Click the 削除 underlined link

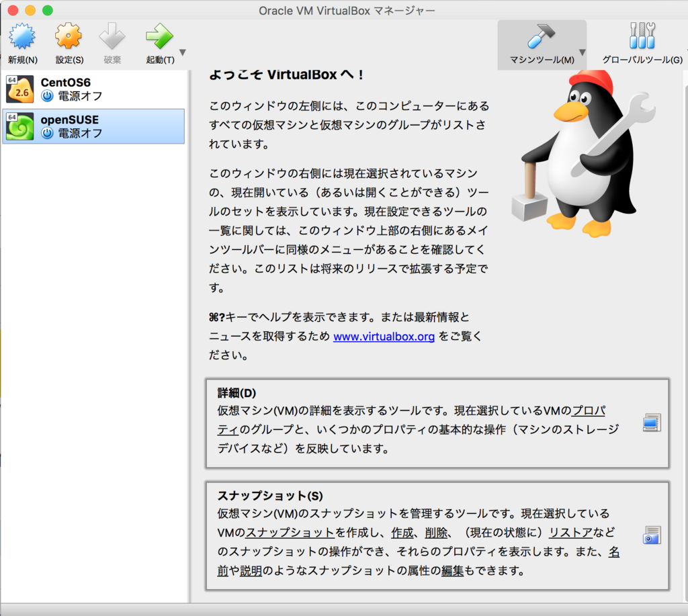(436, 533)
